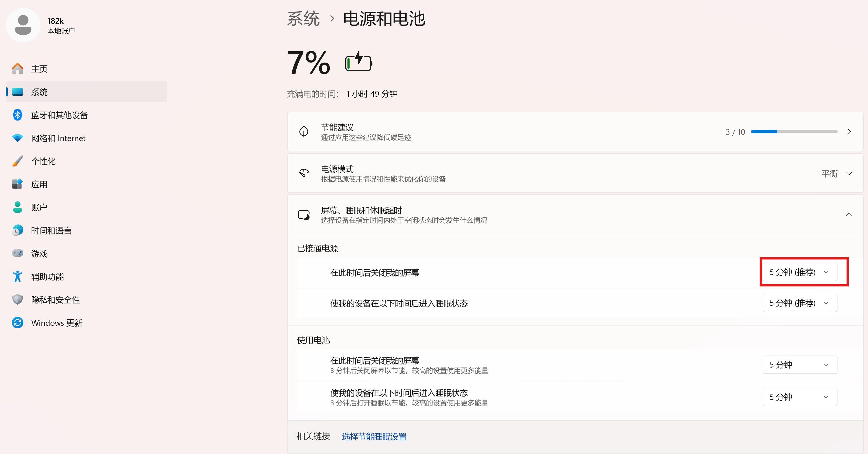This screenshot has height=454, width=868.
Task: Open on-battery screen off time dropdown
Action: (x=800, y=365)
